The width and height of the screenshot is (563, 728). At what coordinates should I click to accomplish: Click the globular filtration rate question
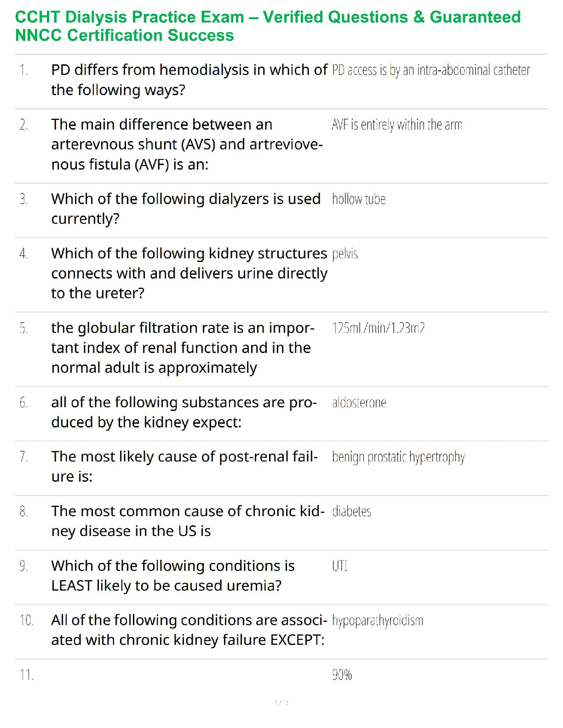pos(183,347)
